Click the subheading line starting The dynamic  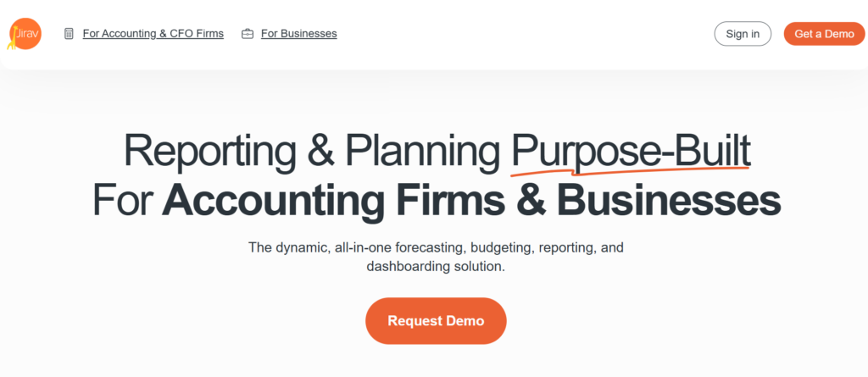click(x=435, y=247)
